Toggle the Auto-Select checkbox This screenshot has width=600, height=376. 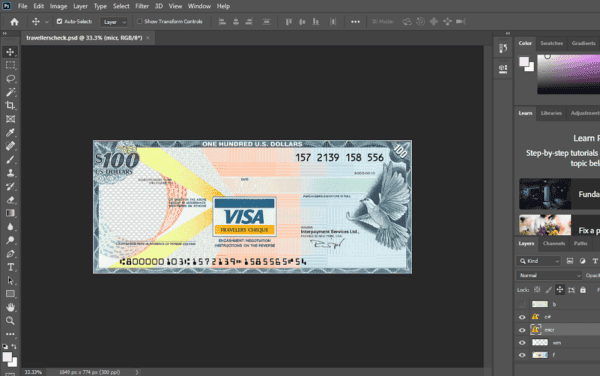click(x=59, y=21)
